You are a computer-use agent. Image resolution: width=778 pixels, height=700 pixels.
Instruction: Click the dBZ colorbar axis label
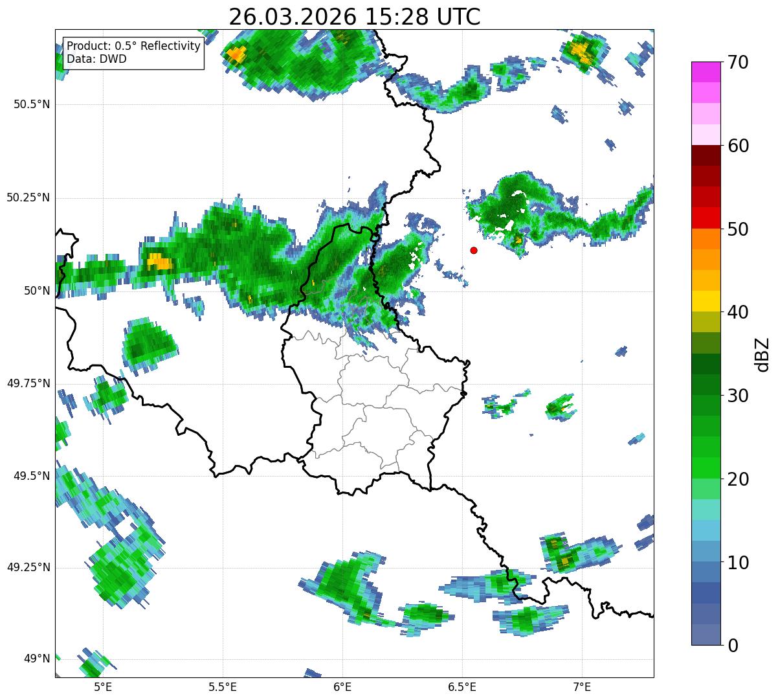(x=762, y=354)
